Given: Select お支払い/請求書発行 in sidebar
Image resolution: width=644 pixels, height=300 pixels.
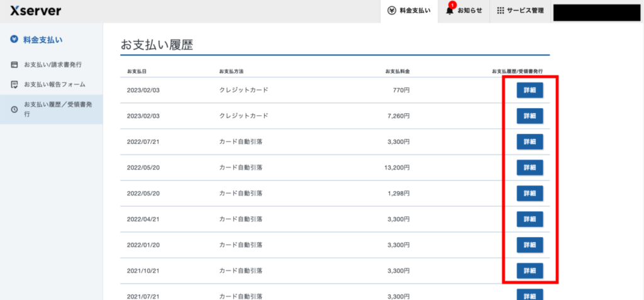Looking at the screenshot, I should [52, 65].
